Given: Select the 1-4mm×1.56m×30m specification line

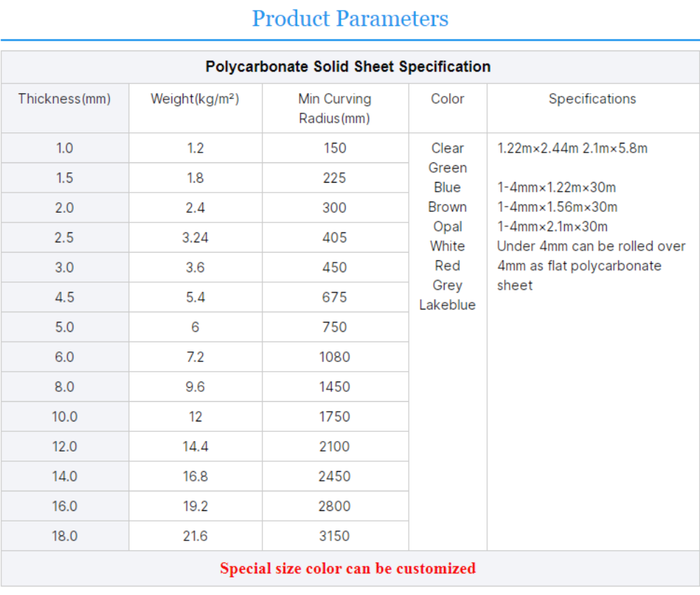Looking at the screenshot, I should tap(557, 207).
